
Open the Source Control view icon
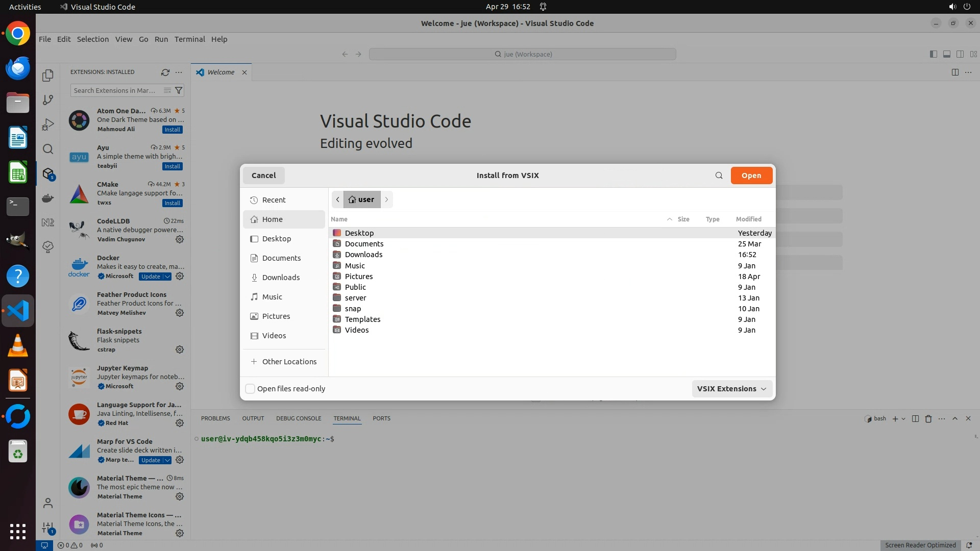tap(48, 100)
